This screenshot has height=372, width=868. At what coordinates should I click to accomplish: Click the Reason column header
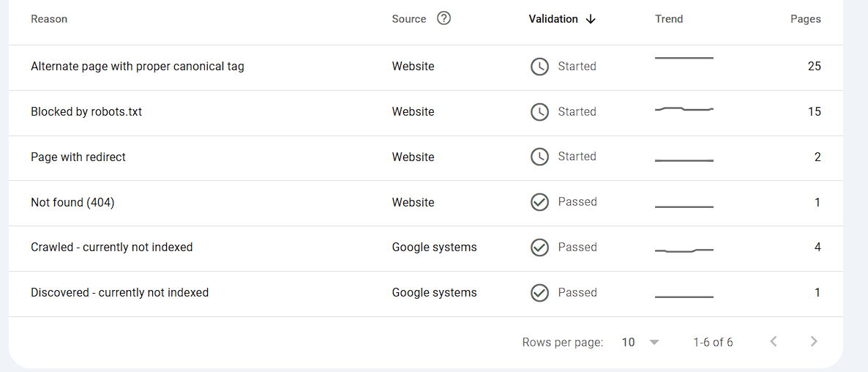pos(49,19)
